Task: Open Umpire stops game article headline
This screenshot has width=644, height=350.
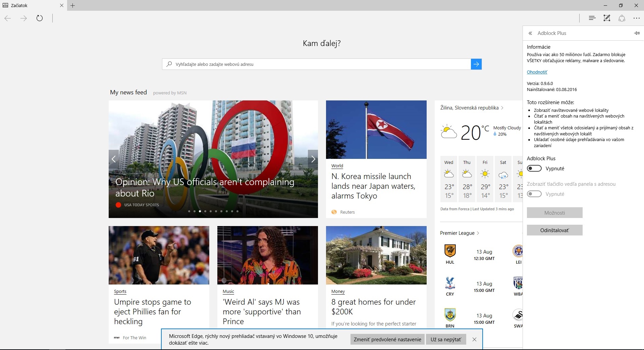Action: pos(153,312)
